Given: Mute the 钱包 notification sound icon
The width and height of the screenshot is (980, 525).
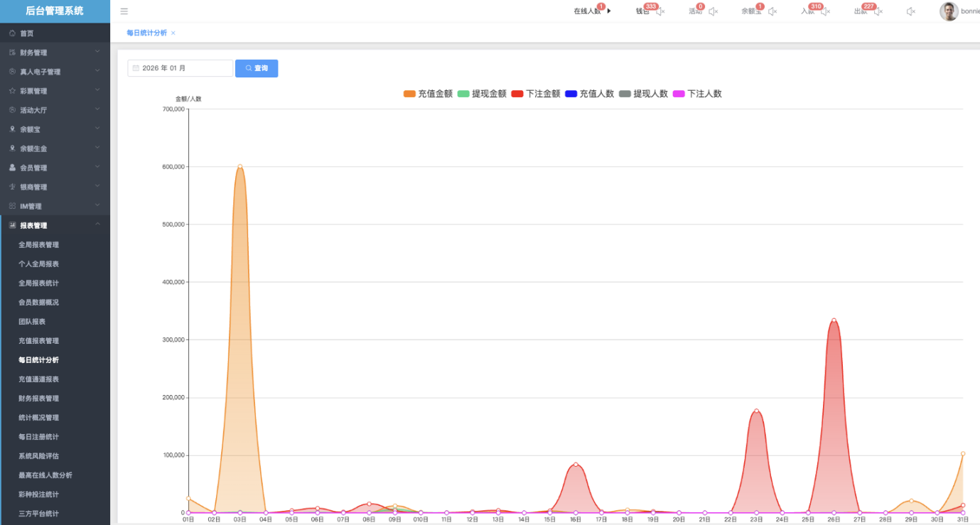Looking at the screenshot, I should click(660, 11).
